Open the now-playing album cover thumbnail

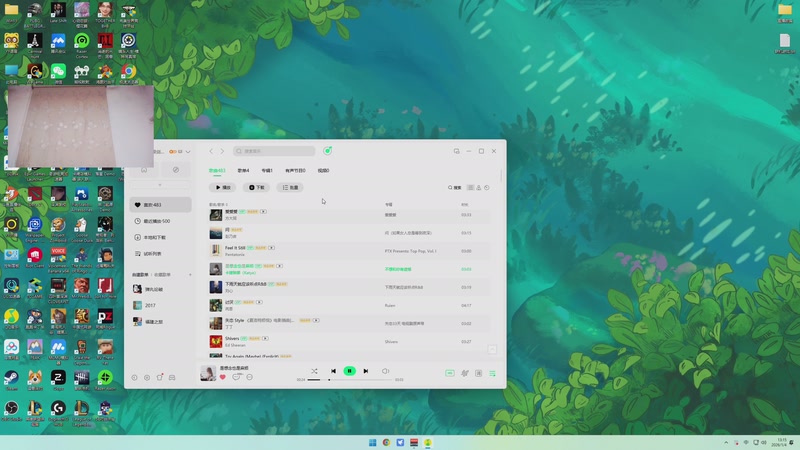tap(208, 373)
